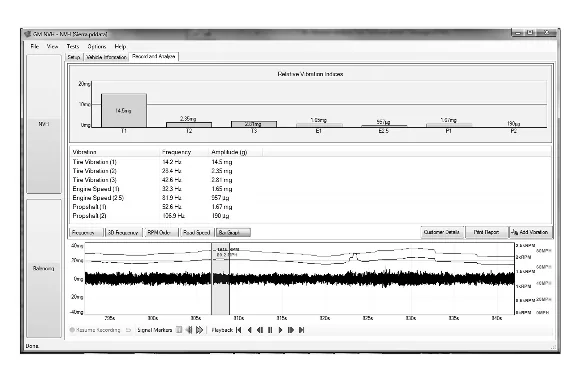Add a signal marker

179,330
